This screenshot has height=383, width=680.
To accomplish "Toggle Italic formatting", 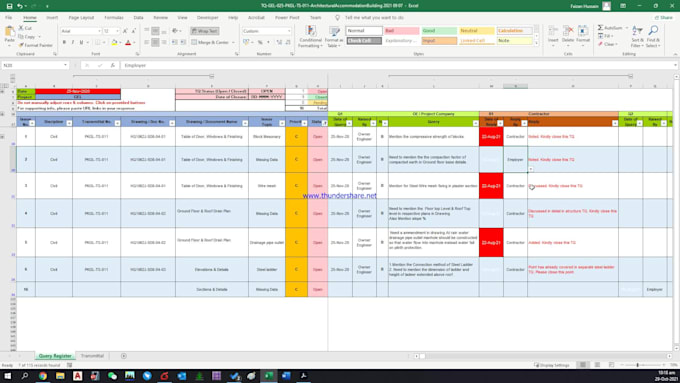I will (x=73, y=42).
